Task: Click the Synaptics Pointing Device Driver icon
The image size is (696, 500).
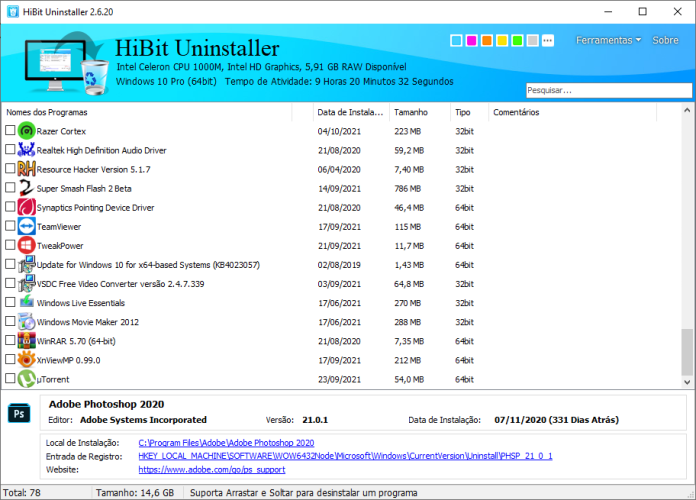Action: coord(27,207)
